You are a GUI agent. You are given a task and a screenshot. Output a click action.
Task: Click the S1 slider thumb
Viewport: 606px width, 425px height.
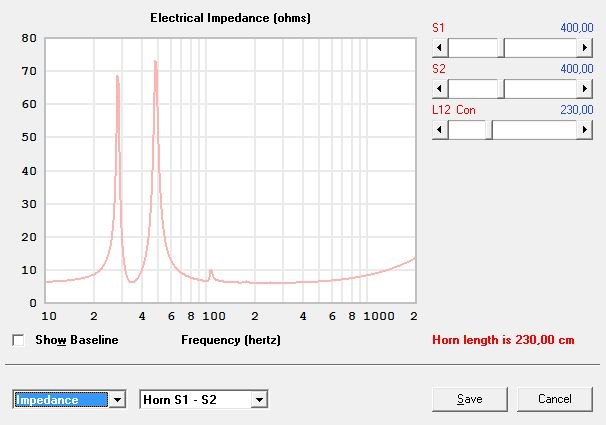(x=501, y=47)
